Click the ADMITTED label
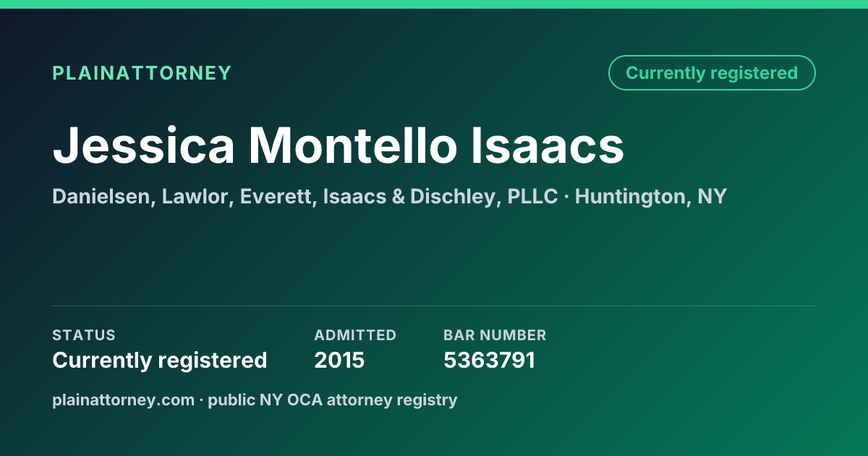This screenshot has width=868, height=456. [x=355, y=335]
